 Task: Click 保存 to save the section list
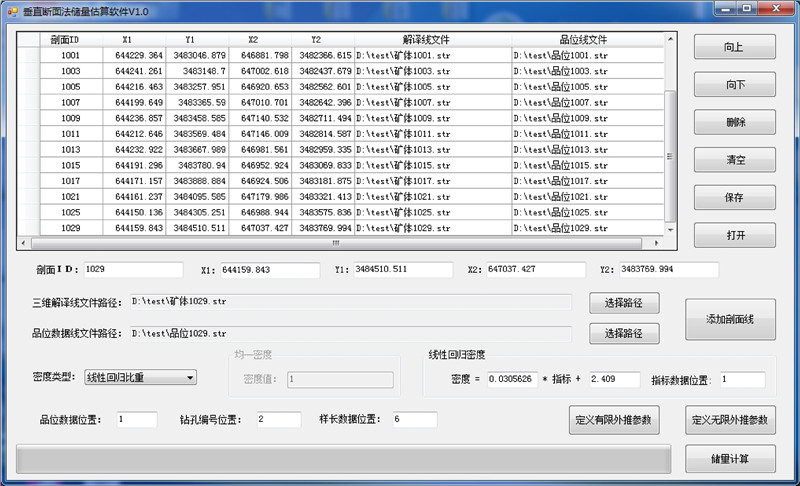(734, 198)
